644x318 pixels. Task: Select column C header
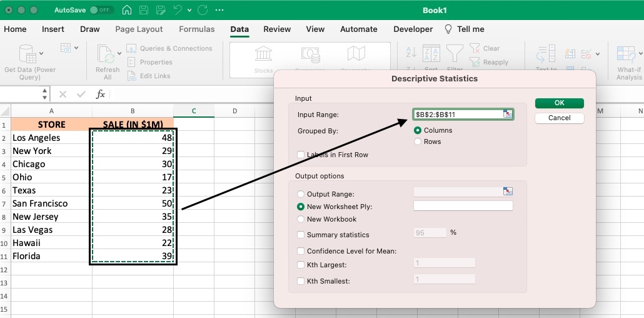(x=194, y=111)
